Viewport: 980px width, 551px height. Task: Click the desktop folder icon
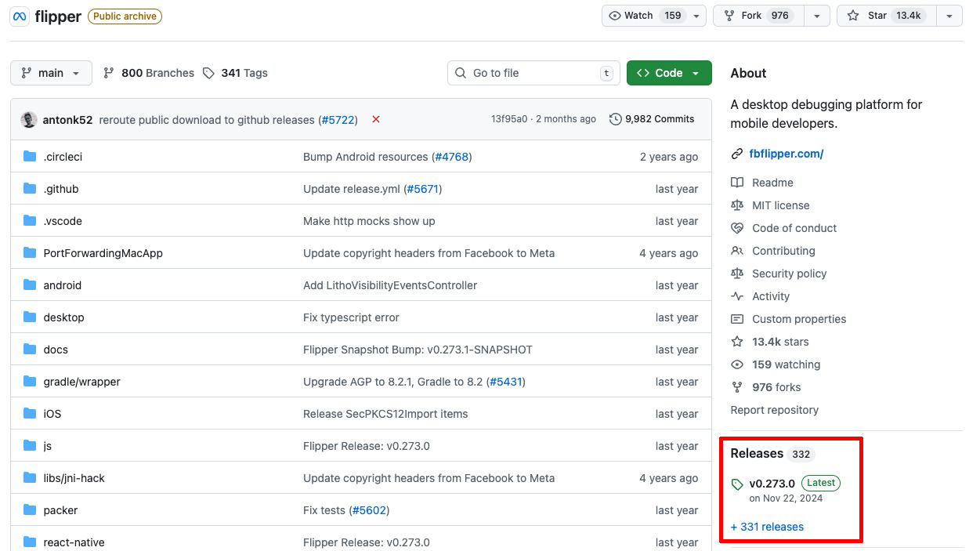click(30, 317)
